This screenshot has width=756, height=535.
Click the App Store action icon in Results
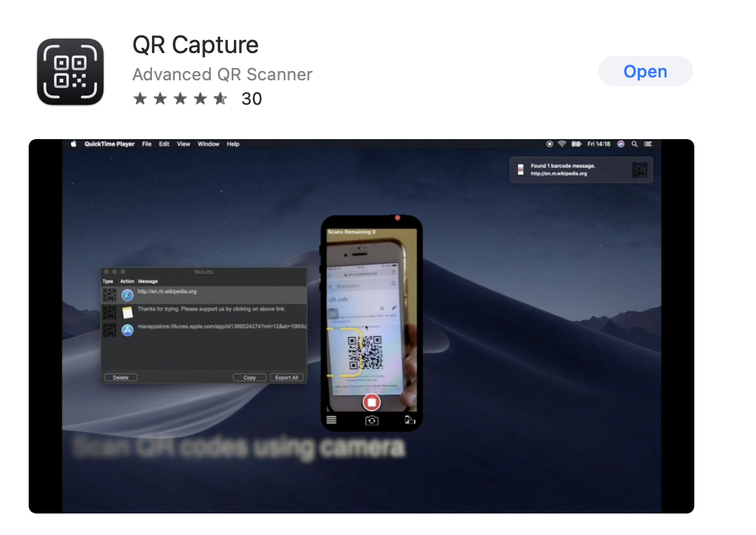pos(127,330)
